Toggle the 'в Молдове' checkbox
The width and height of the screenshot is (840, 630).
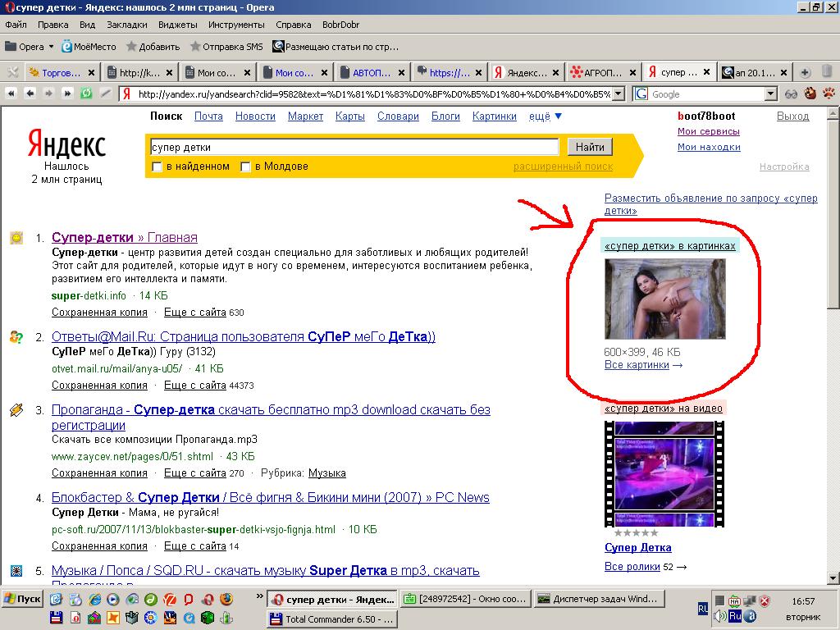245,167
